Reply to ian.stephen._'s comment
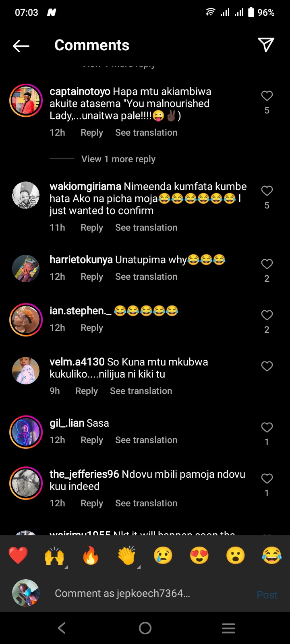290x644 pixels. [x=92, y=328]
